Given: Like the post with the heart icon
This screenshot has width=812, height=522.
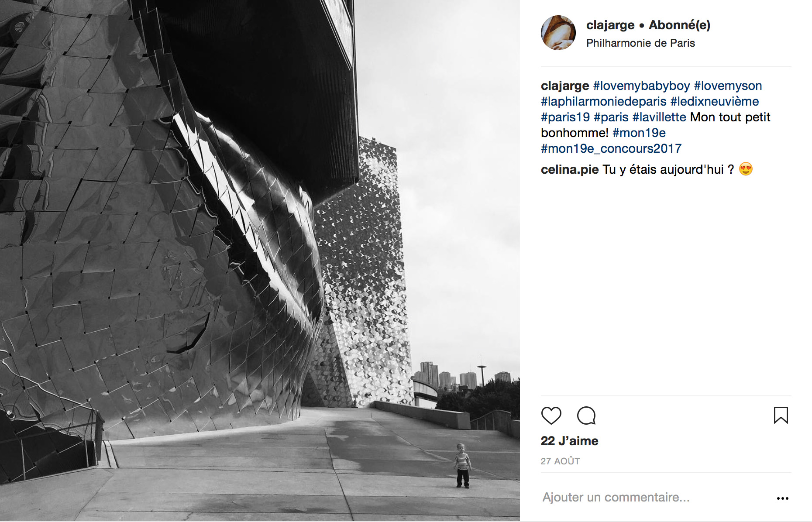Looking at the screenshot, I should [551, 416].
